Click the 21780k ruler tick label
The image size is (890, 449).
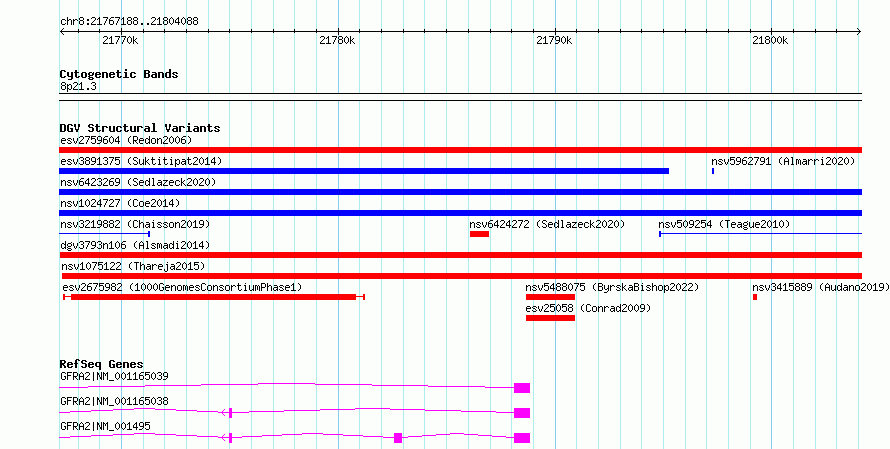click(337, 40)
